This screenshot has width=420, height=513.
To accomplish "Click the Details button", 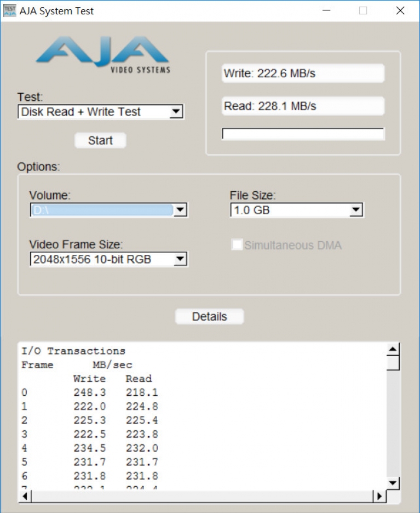I will pyautogui.click(x=210, y=316).
